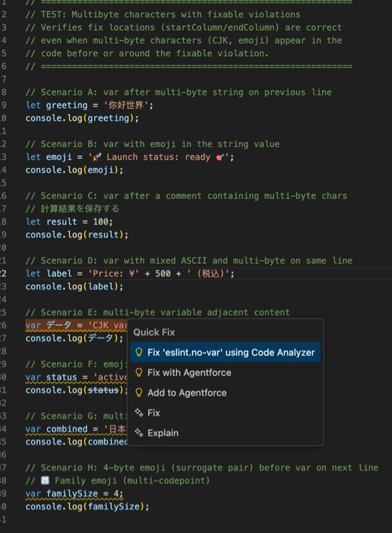Image resolution: width=392 pixels, height=533 pixels.
Task: Click the "// Scenario A" comment line
Action: point(179,92)
